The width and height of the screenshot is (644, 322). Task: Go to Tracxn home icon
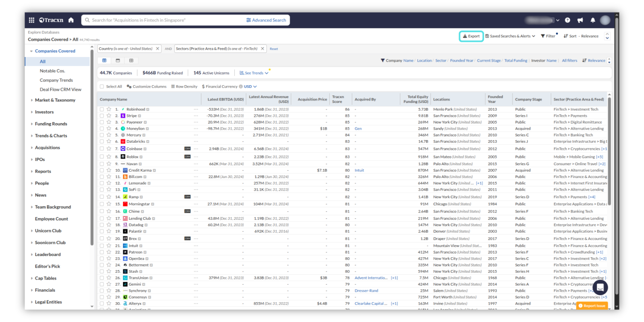click(71, 20)
